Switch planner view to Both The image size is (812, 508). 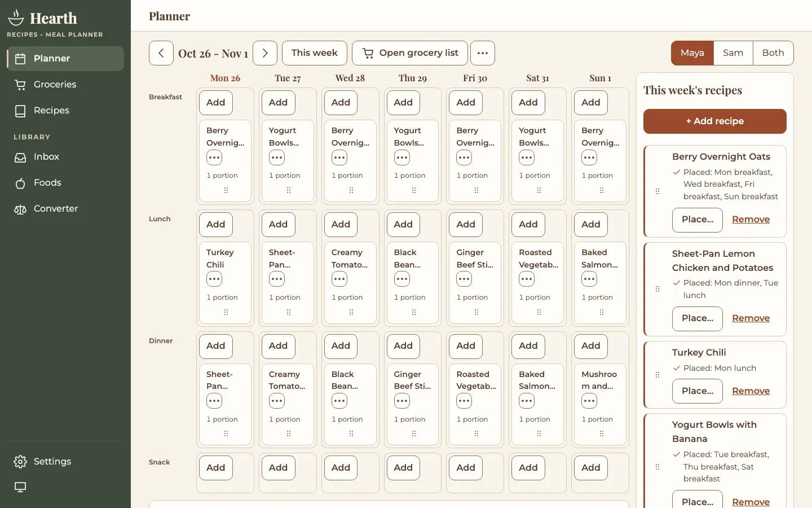click(x=773, y=53)
